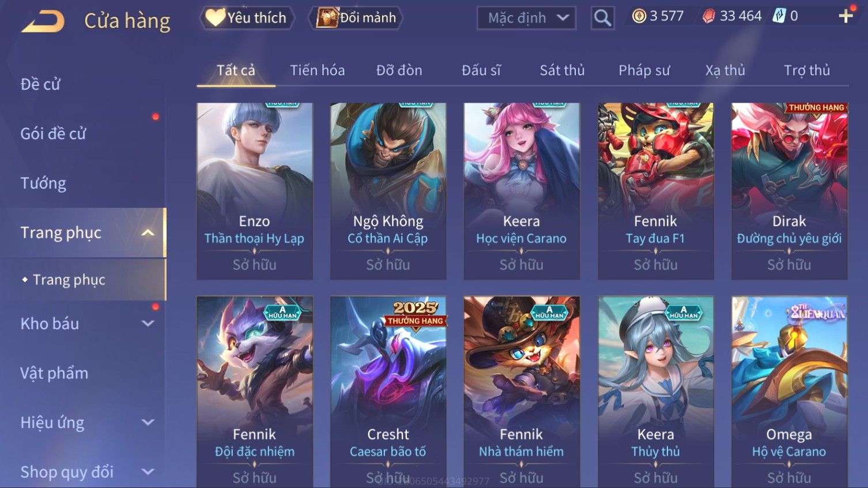The width and height of the screenshot is (868, 488).
Task: Tap the red ruby currency icon
Action: [x=708, y=16]
